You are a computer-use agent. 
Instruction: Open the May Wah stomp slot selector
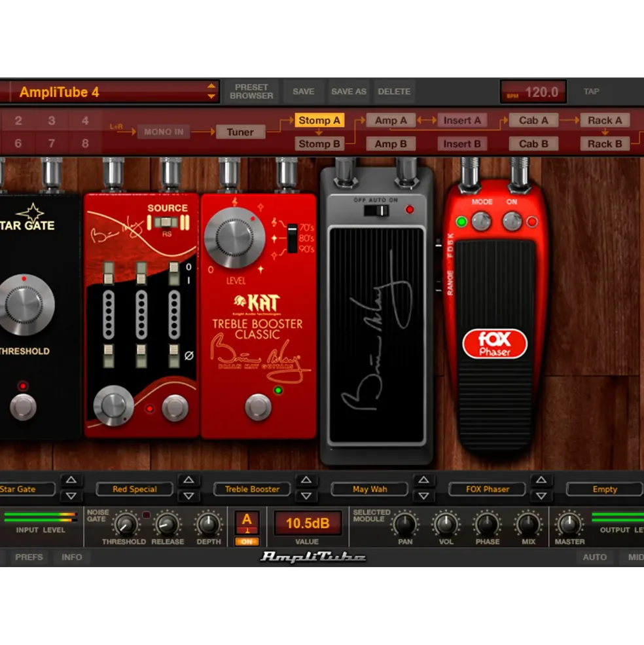click(370, 489)
